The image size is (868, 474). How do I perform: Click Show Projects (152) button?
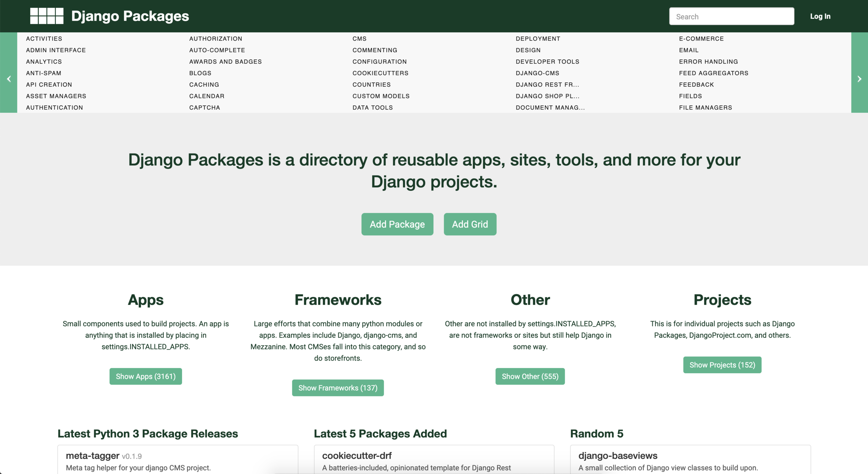(x=722, y=365)
